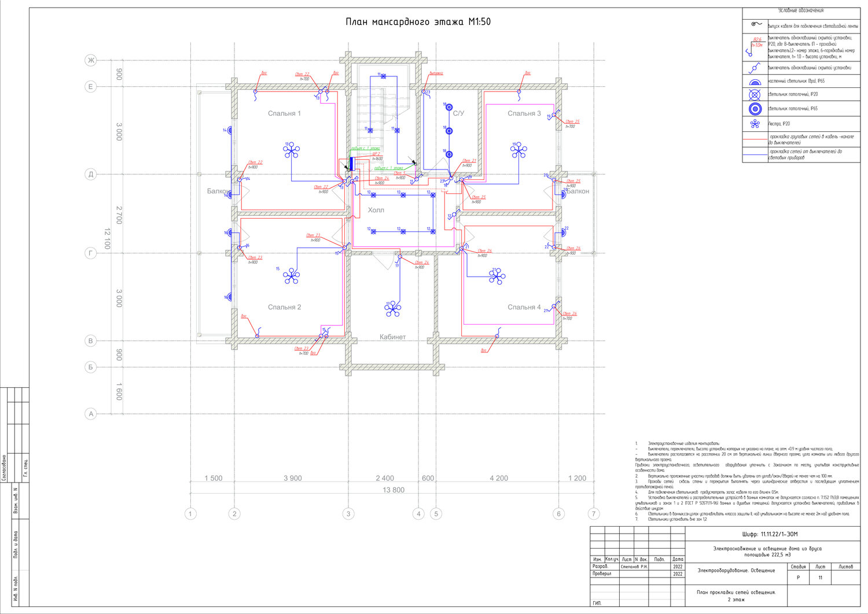Click the room label 'Спальня 2'

tap(284, 307)
